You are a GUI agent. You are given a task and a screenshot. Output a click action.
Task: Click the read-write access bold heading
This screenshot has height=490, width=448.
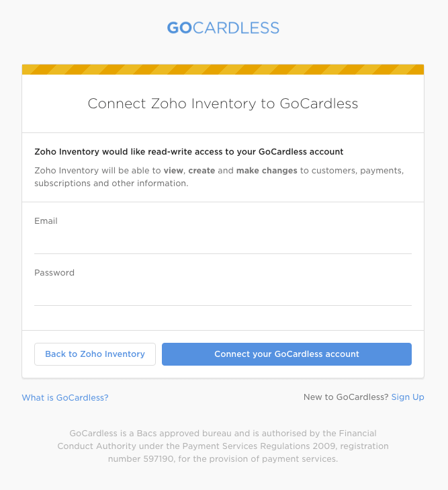pos(189,152)
